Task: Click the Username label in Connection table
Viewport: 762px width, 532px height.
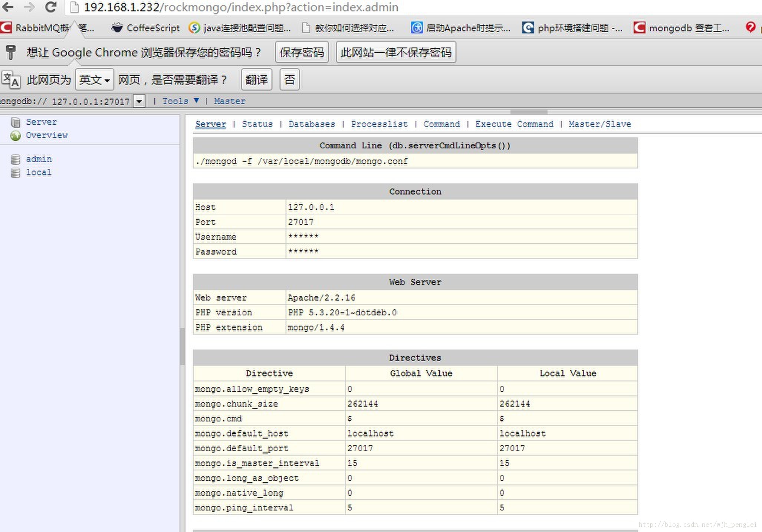Action: tap(216, 237)
